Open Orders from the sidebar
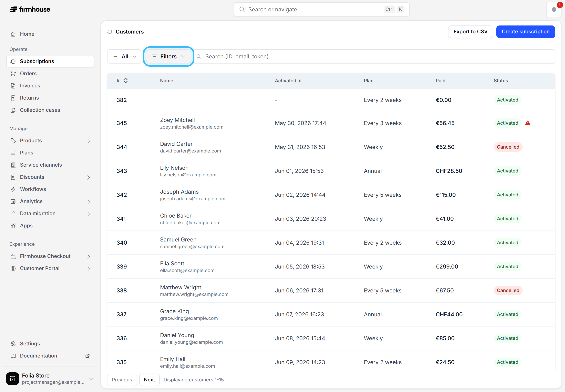 (x=50, y=74)
